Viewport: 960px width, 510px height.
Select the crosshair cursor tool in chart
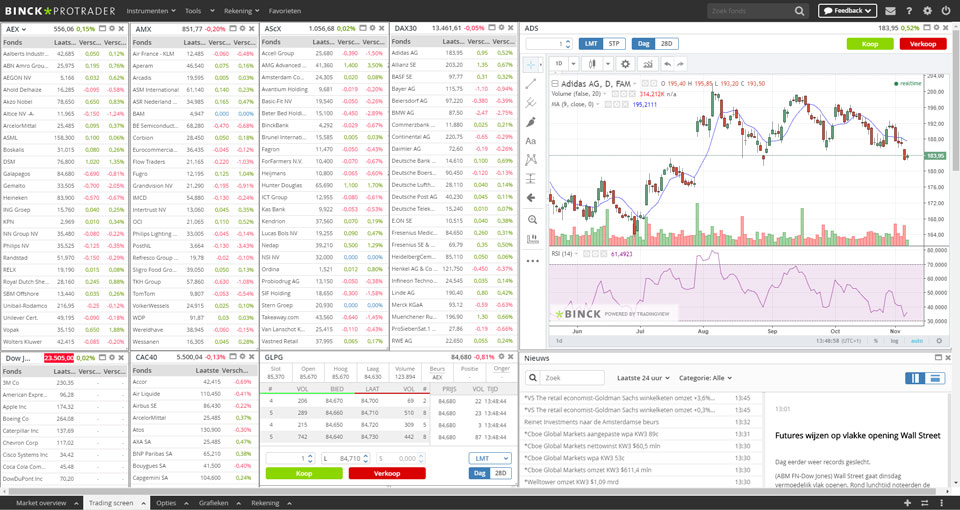(531, 64)
